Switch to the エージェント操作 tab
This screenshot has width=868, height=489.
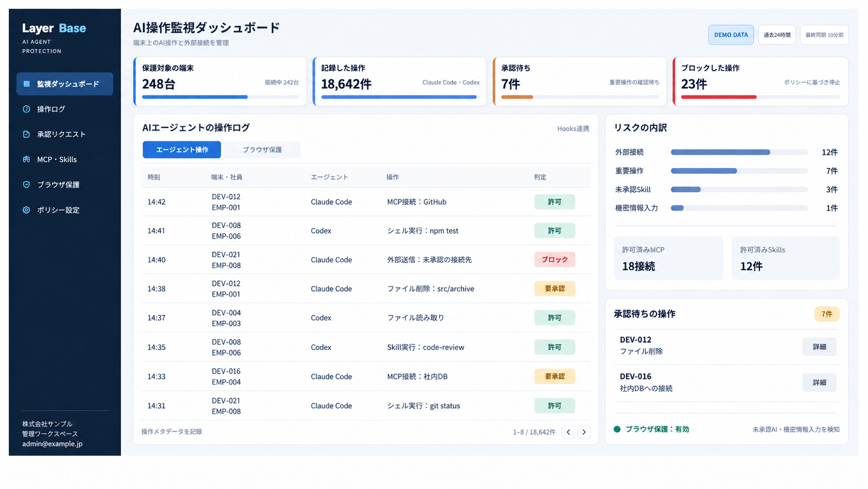point(182,150)
